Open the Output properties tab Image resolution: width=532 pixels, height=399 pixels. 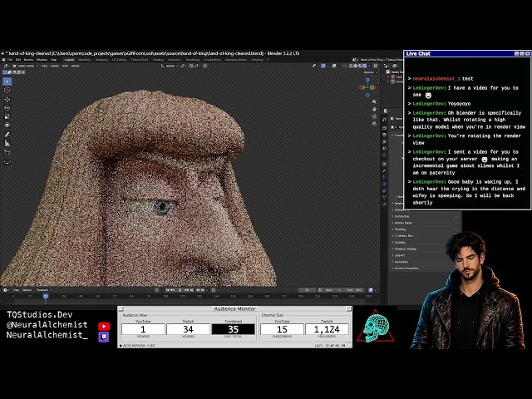384,135
